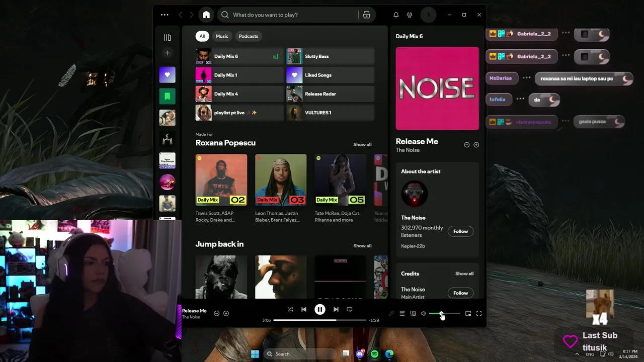Viewport: 644px width, 362px height.
Task: Toggle repeat mode
Action: pos(349,310)
